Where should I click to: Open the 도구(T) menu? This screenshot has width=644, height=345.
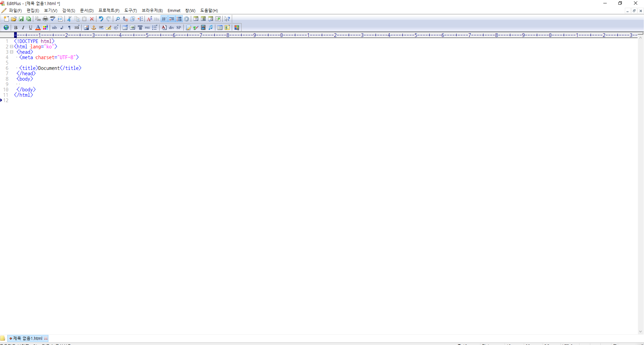[131, 11]
